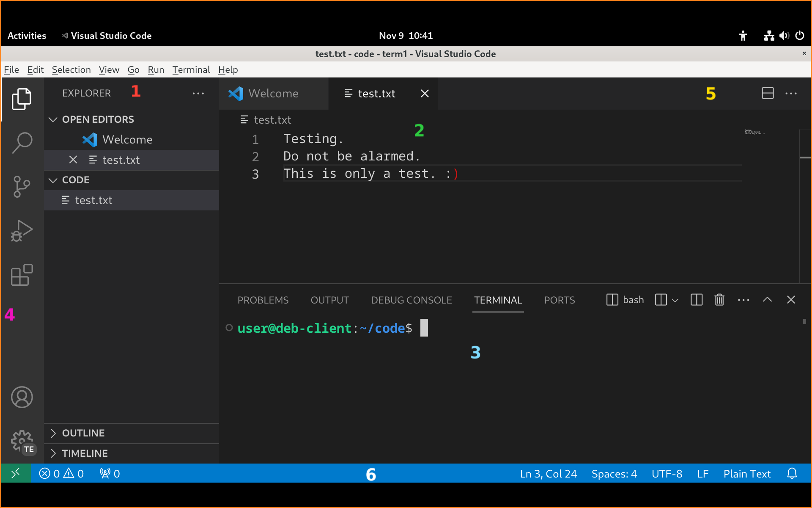Click the Spaces: 4 indentation setting
This screenshot has height=508, width=812.
pos(614,474)
